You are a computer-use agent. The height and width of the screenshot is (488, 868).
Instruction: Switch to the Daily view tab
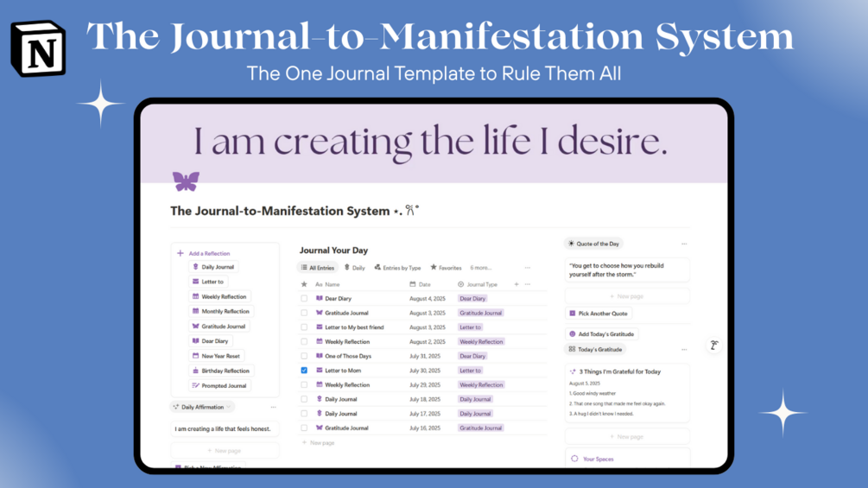[x=355, y=268]
